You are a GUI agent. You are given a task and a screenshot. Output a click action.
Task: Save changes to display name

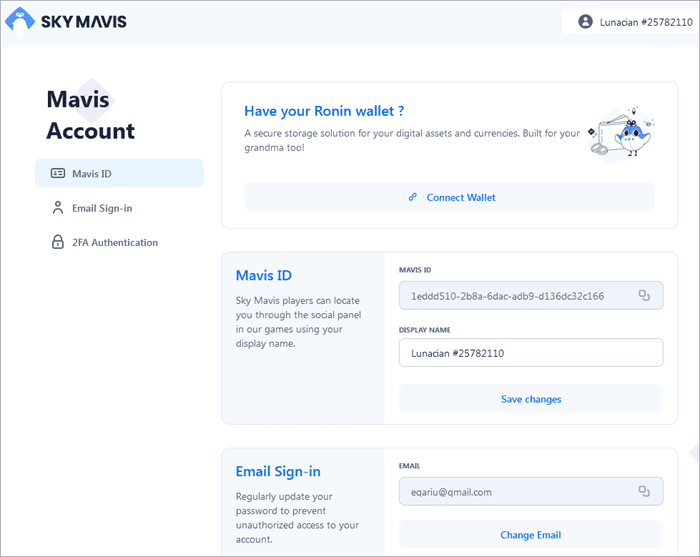(x=531, y=399)
